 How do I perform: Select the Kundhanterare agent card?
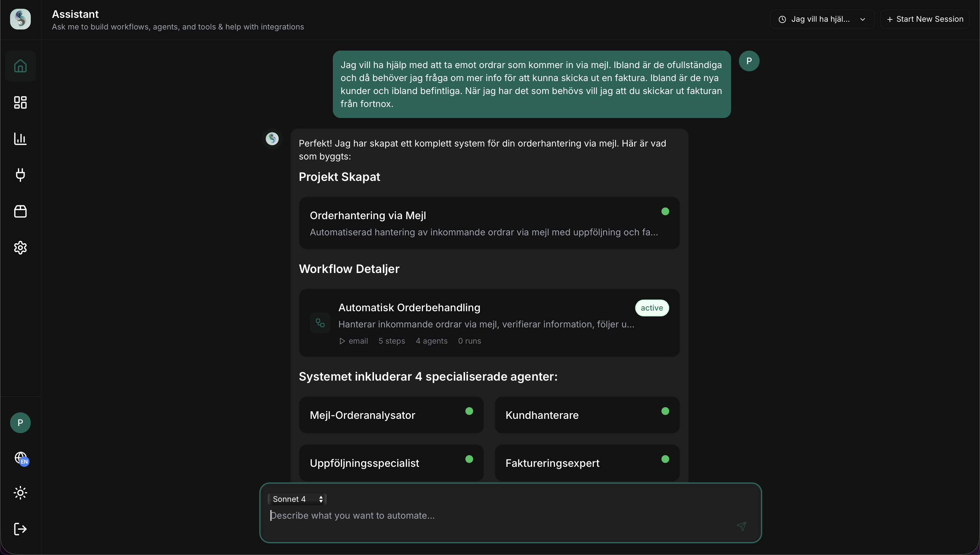(x=587, y=415)
